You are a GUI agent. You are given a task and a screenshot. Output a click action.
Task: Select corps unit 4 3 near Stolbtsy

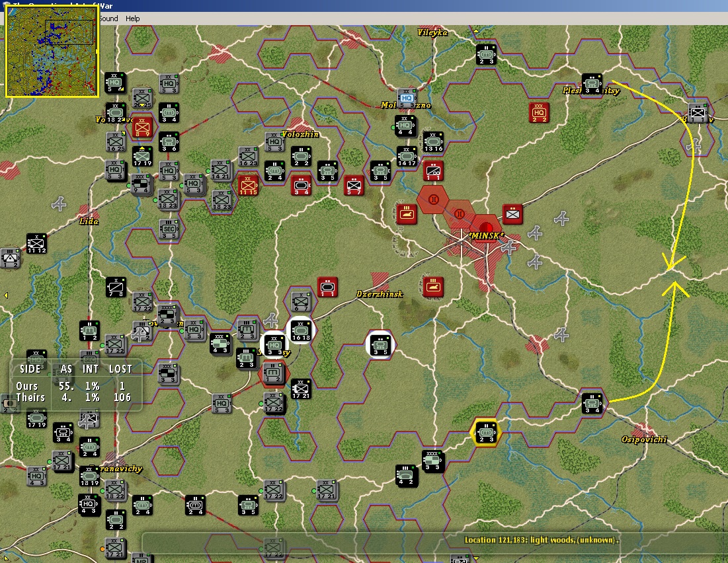(220, 344)
